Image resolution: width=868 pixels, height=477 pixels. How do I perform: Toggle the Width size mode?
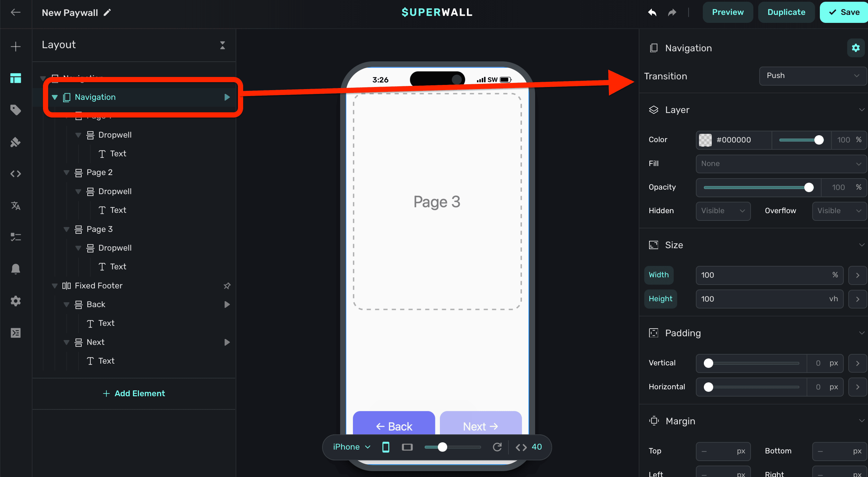pyautogui.click(x=658, y=275)
